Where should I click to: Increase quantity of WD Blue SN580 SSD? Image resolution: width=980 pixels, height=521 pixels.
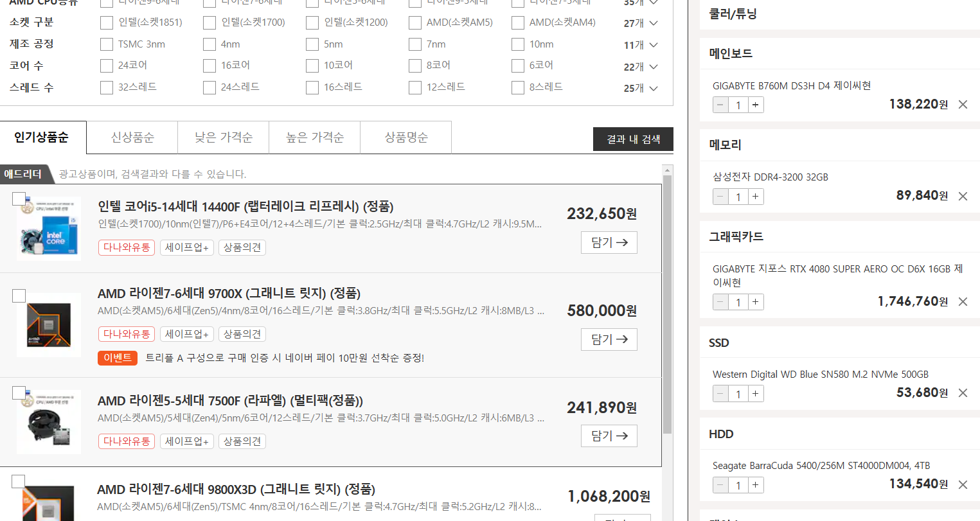pyautogui.click(x=756, y=394)
